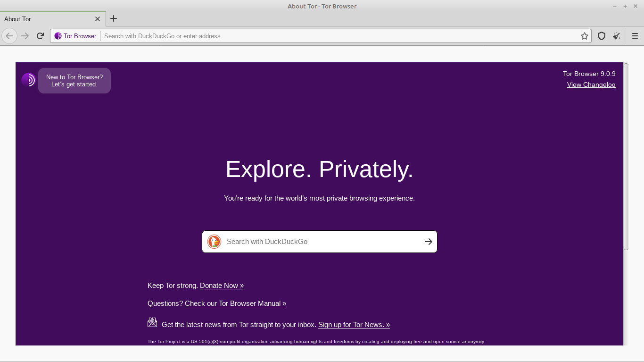The image size is (644, 362).
Task: Click the Tor onion logo on page
Action: (x=28, y=80)
